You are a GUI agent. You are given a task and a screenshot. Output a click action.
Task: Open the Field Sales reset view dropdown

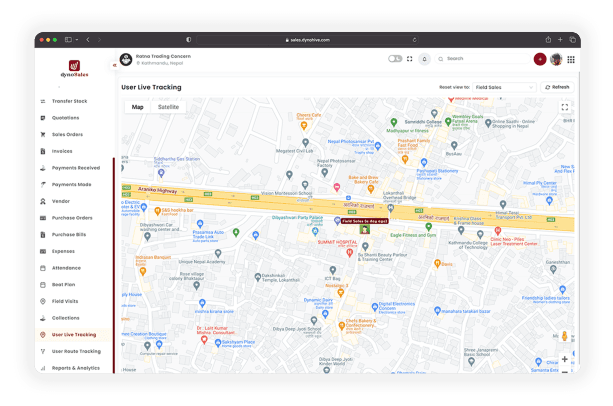(x=504, y=87)
